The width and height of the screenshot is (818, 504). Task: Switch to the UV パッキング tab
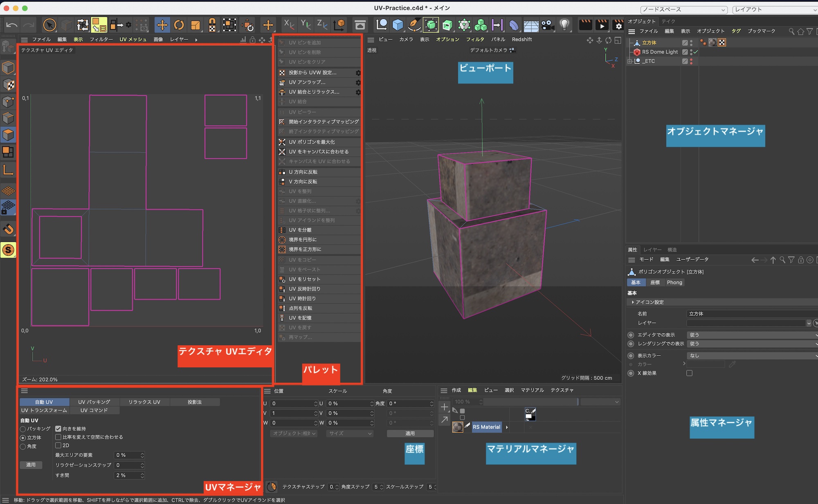94,402
